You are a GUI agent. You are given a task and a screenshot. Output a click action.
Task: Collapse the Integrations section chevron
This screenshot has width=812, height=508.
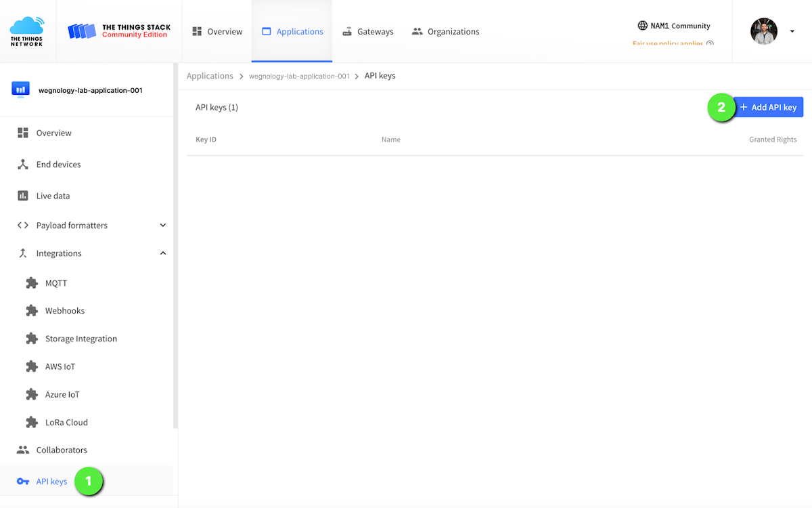(x=162, y=253)
